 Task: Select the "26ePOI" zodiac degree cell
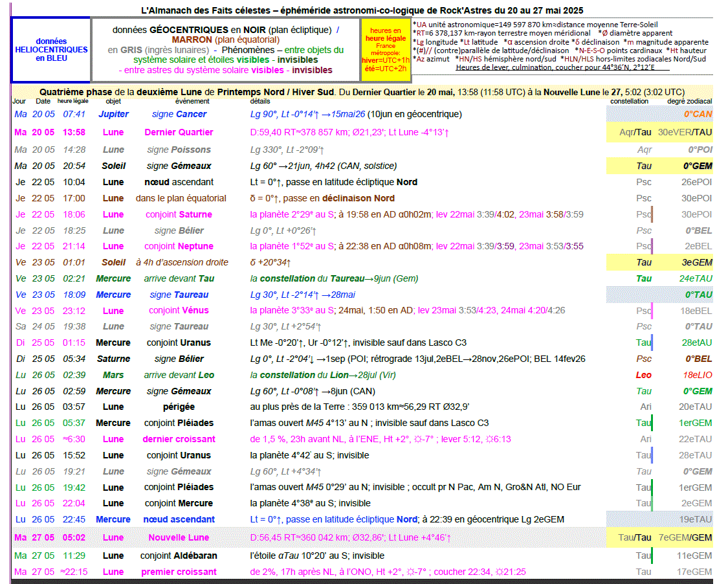coord(696,182)
